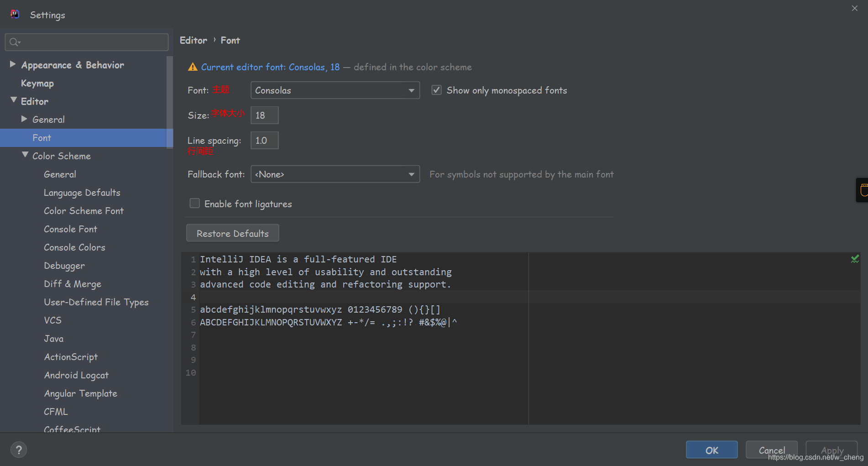Open Java color scheme settings

point(53,339)
